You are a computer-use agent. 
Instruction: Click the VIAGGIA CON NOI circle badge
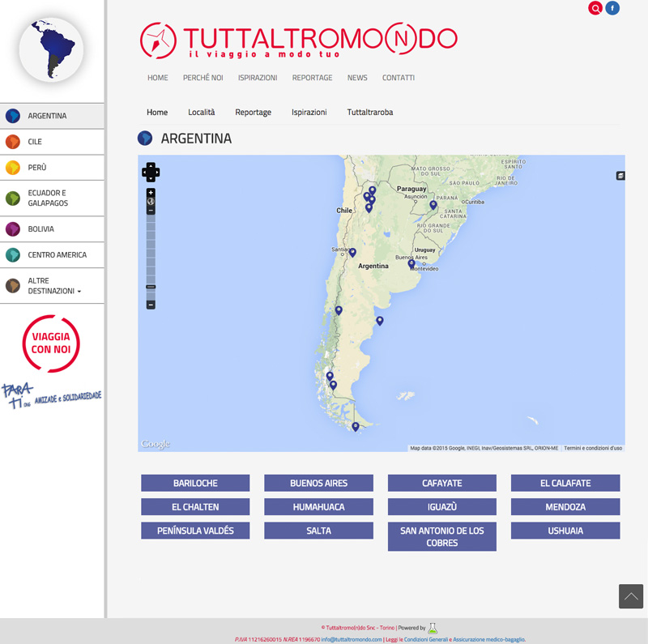pos(51,343)
